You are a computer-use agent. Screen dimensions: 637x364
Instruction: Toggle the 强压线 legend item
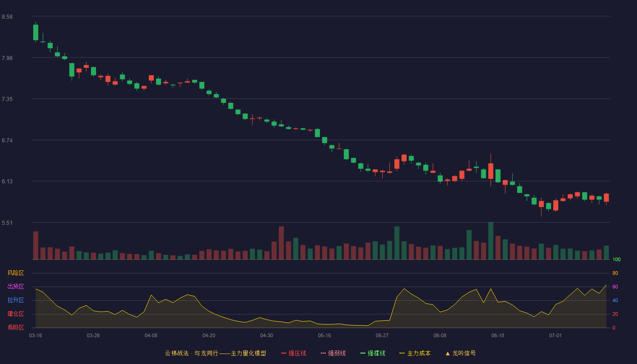293,353
